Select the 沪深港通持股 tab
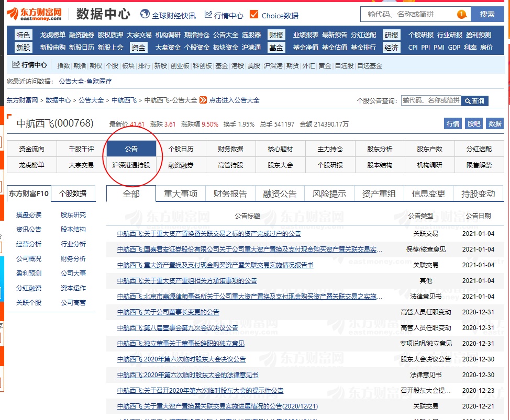The width and height of the screenshot is (510, 420). (131, 165)
